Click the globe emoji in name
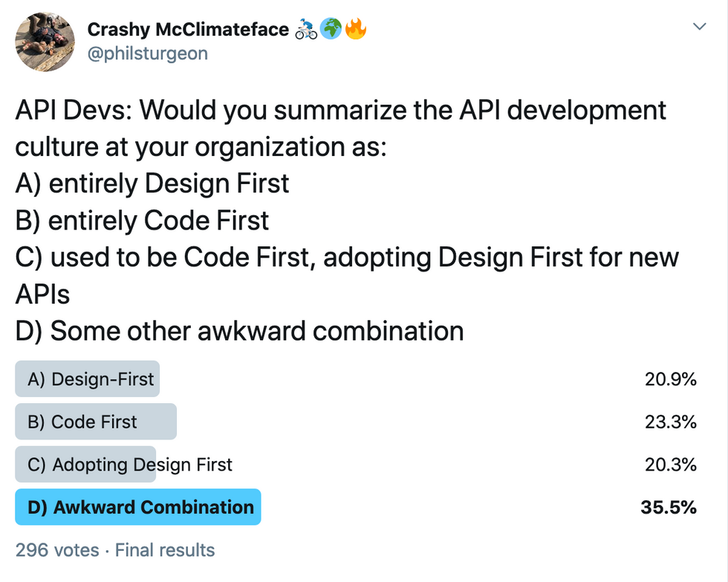Image resolution: width=728 pixels, height=582 pixels. pos(331,29)
